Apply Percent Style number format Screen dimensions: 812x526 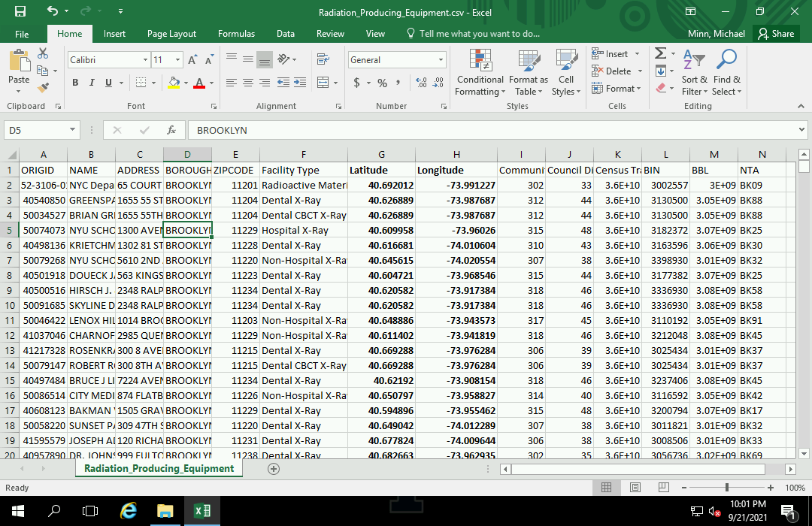click(x=382, y=83)
